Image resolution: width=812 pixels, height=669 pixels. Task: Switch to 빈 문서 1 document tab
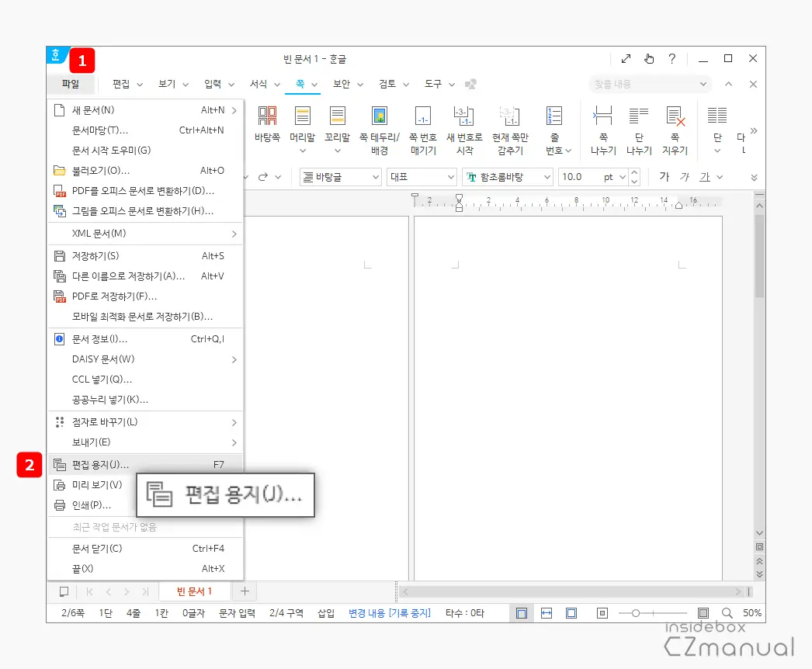194,591
